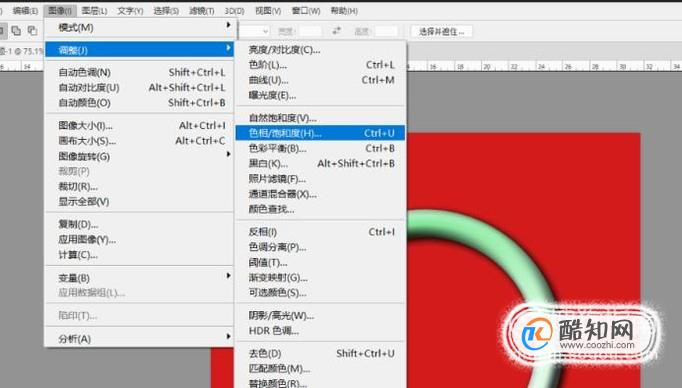This screenshot has width=682, height=388.
Task: Open the style dropdown in options bar
Action: (254, 31)
